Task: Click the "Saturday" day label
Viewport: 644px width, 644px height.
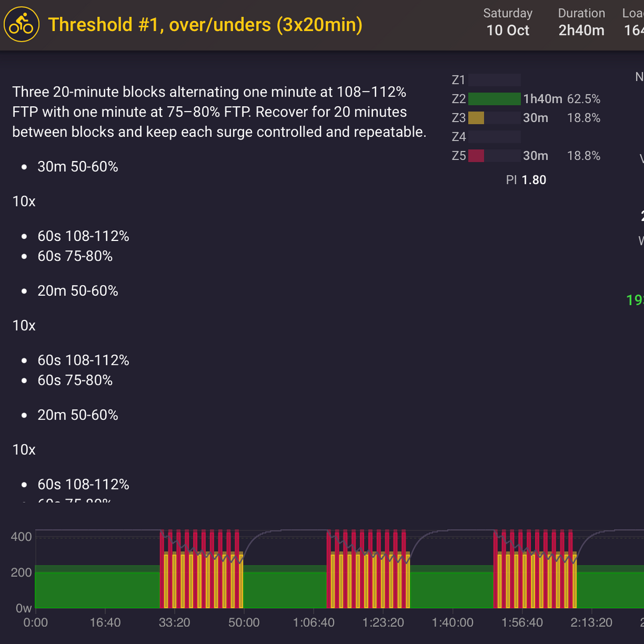Action: point(508,13)
